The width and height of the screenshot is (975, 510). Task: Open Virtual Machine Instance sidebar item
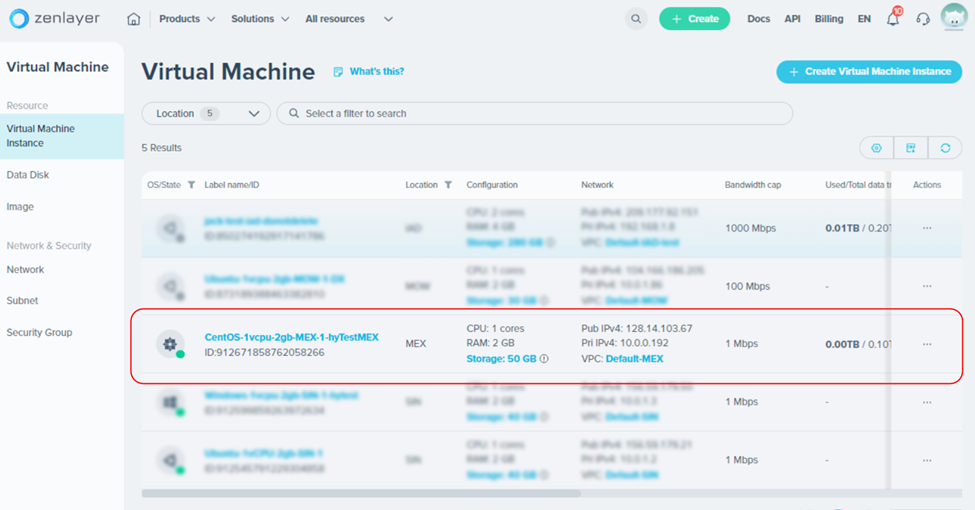[62, 136]
